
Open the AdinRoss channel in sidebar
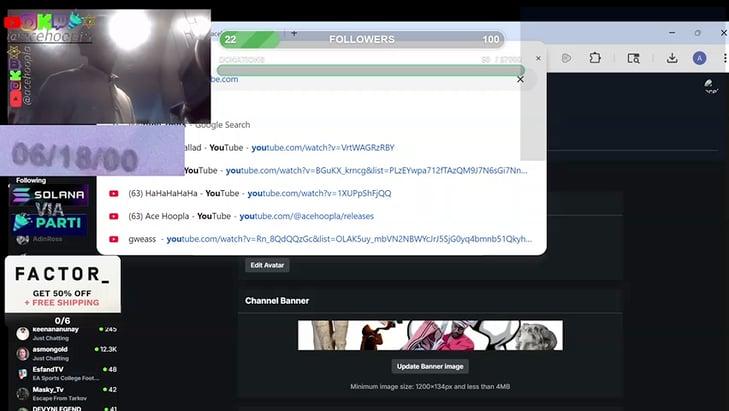47,239
